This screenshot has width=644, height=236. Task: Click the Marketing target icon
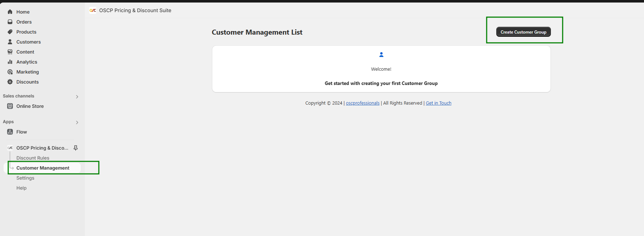click(10, 72)
